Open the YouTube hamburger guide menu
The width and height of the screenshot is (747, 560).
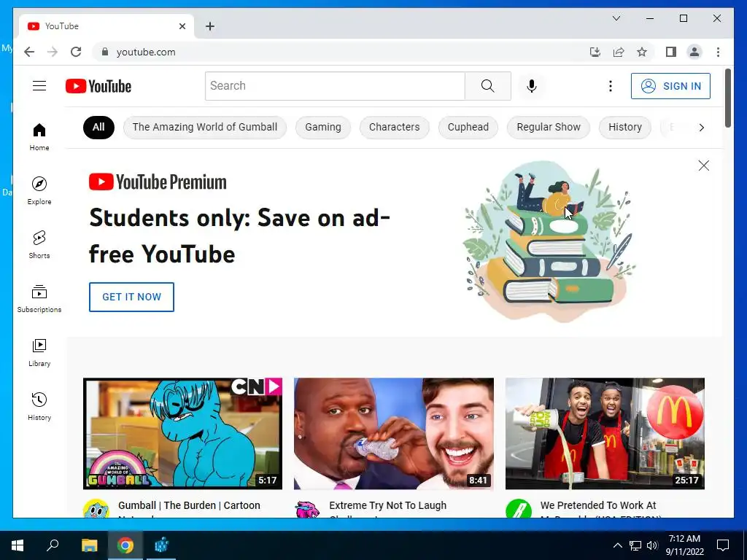tap(39, 86)
